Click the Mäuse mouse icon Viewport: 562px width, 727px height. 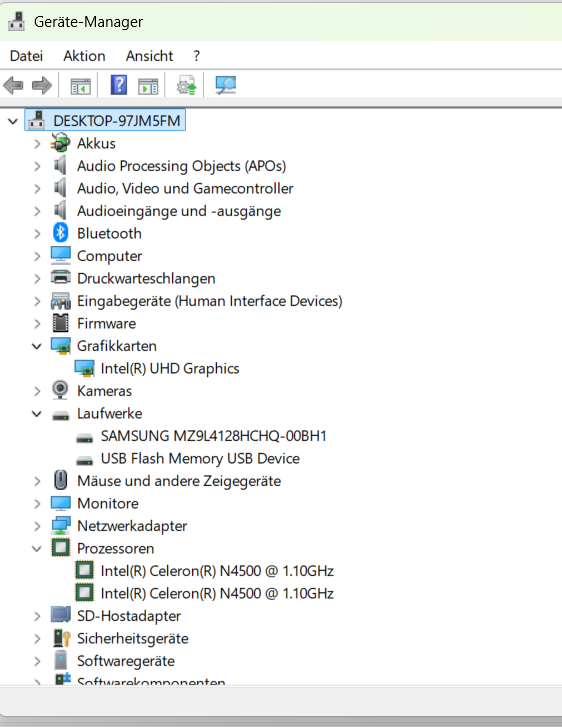coord(61,480)
